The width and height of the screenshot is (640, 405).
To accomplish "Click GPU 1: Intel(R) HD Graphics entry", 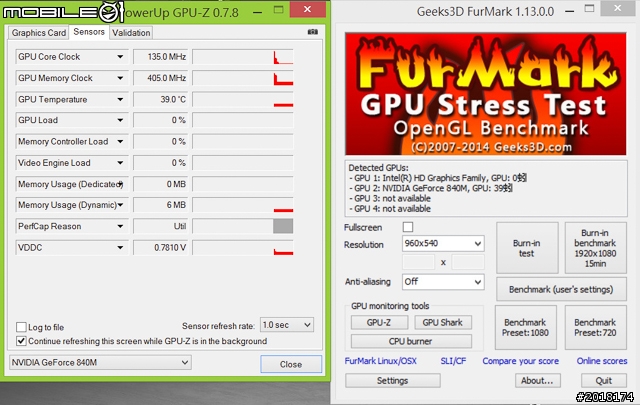I will tap(438, 178).
